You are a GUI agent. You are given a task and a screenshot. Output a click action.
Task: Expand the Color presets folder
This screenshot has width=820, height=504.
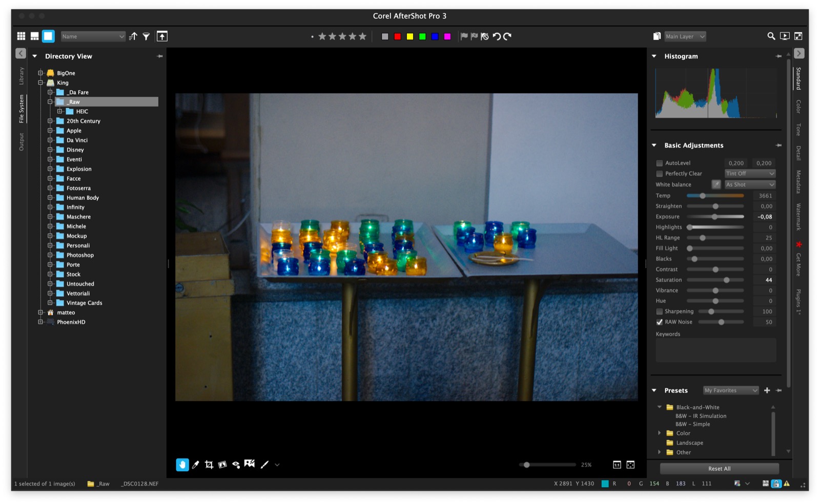[x=660, y=433]
